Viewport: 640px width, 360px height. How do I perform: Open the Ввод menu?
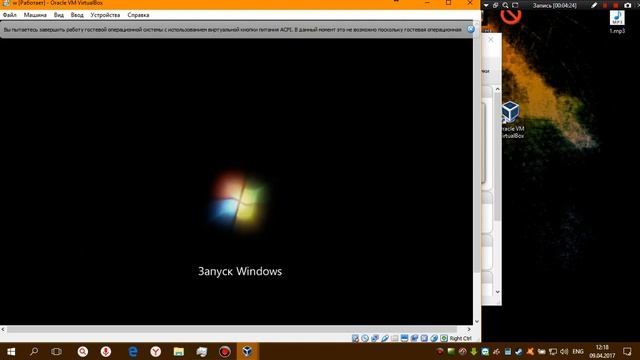pos(77,15)
